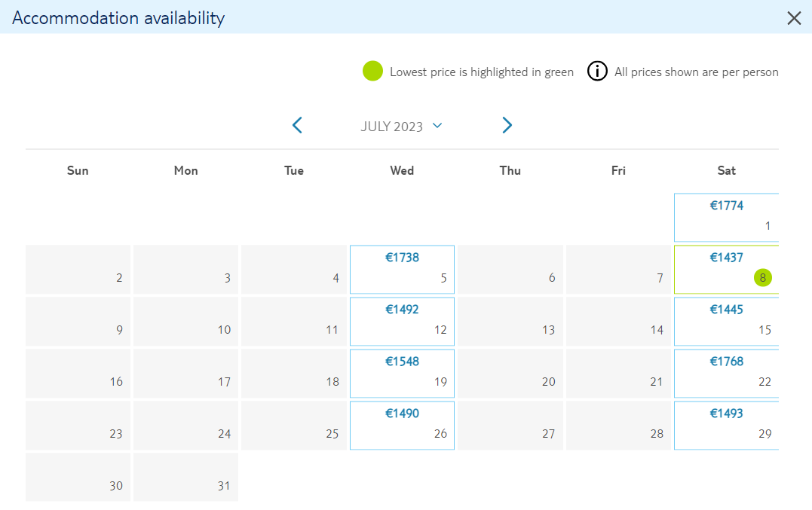The width and height of the screenshot is (812, 510).
Task: Click the Fri column header
Action: [x=618, y=171]
